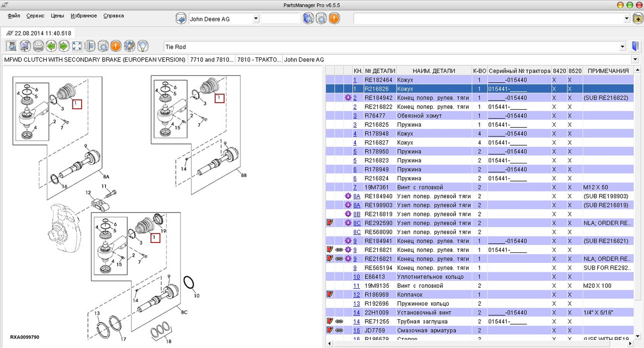Click the 7710 and 7810 breadcrumb segment
This screenshot has height=348, width=644.
coord(211,60)
